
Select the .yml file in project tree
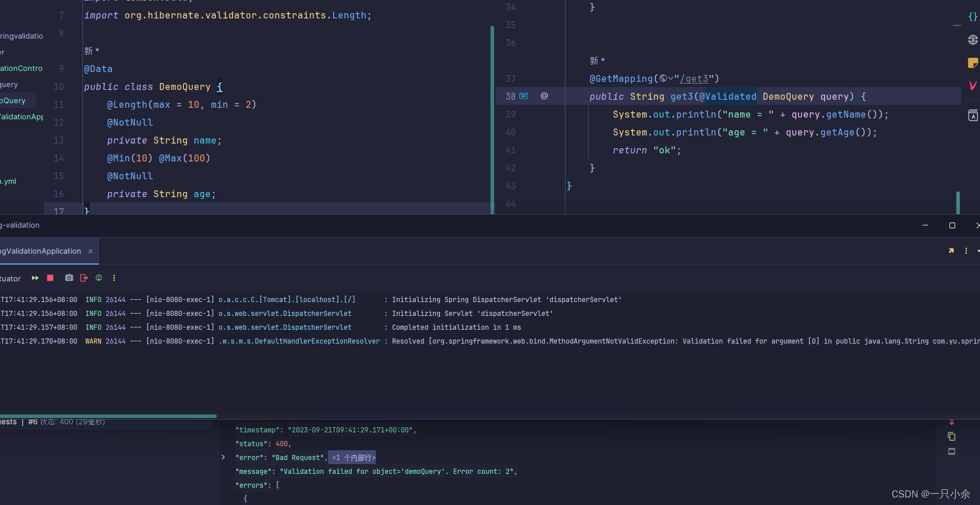(x=9, y=182)
